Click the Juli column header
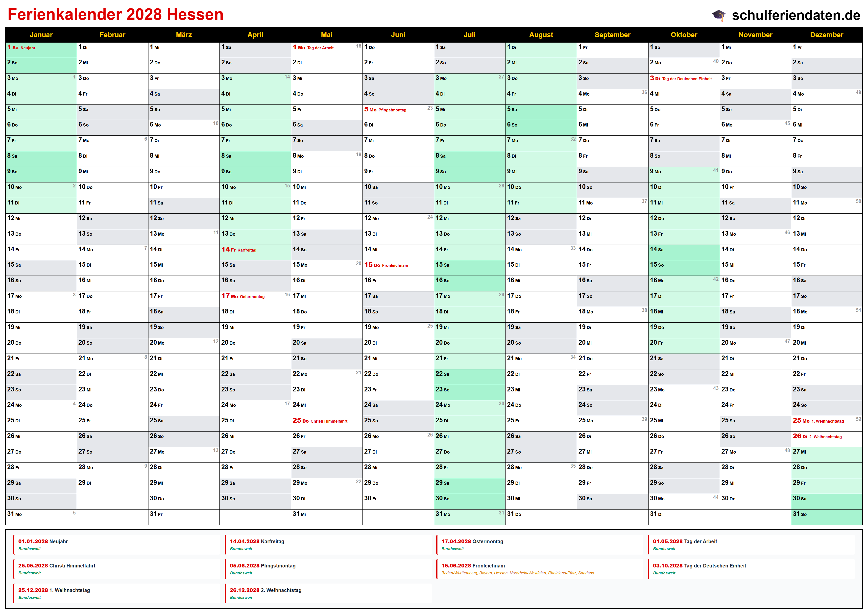Viewport: 868px width, 614px height. pyautogui.click(x=469, y=35)
